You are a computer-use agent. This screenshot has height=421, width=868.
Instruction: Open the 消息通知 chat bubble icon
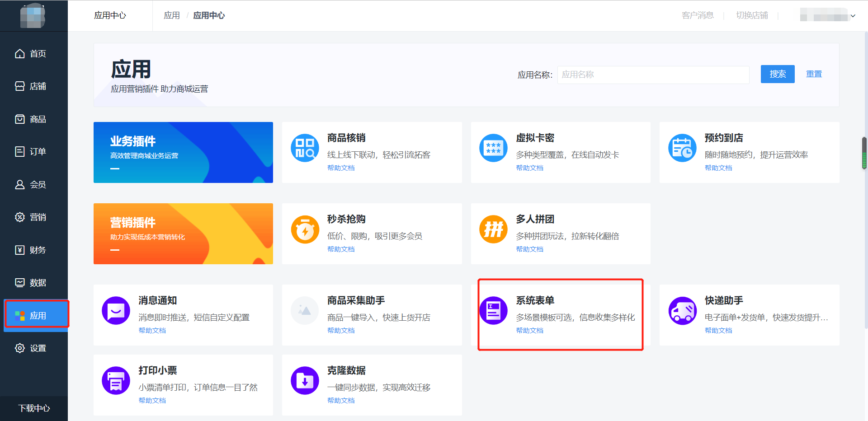(116, 311)
